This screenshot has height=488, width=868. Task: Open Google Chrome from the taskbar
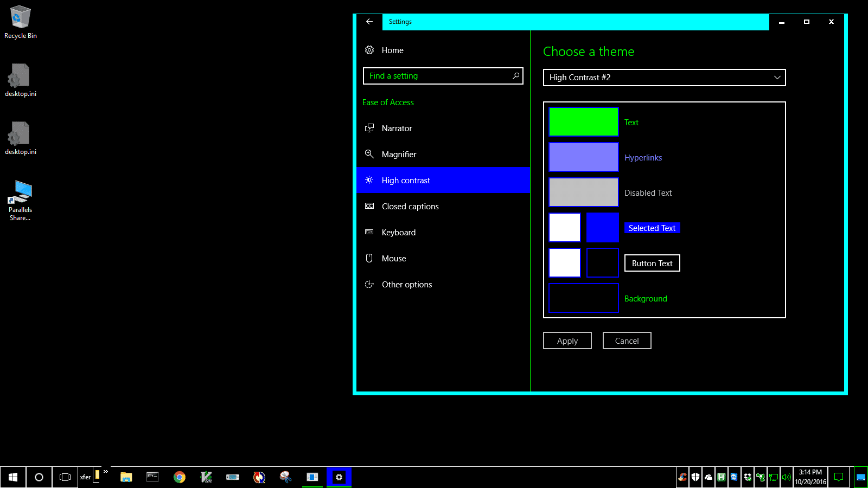click(x=180, y=477)
